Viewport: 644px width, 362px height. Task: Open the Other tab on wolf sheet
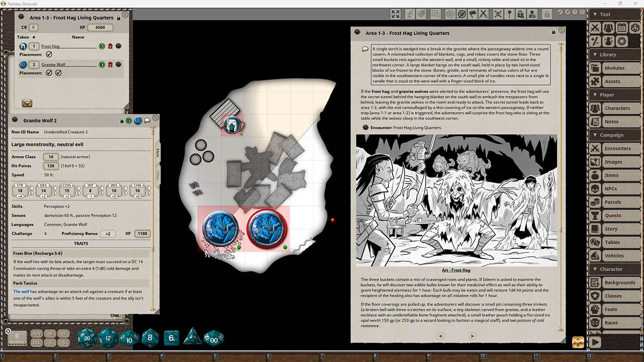(157, 175)
